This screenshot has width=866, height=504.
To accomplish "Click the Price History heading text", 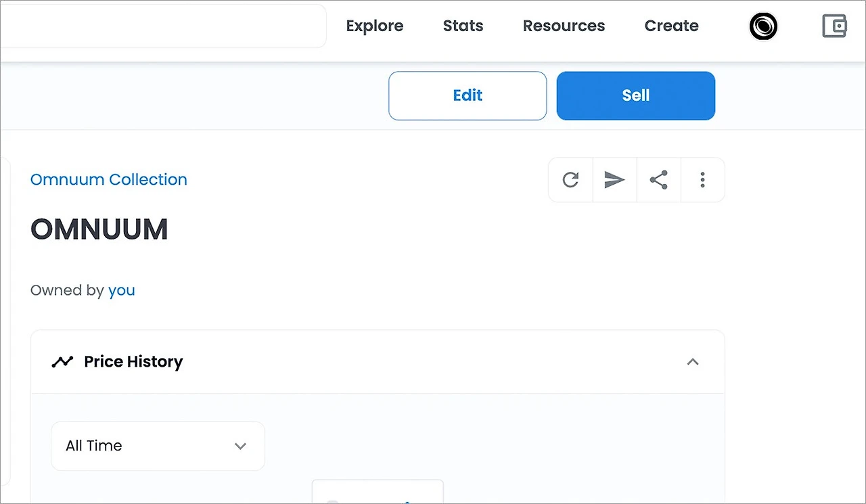I will [133, 362].
